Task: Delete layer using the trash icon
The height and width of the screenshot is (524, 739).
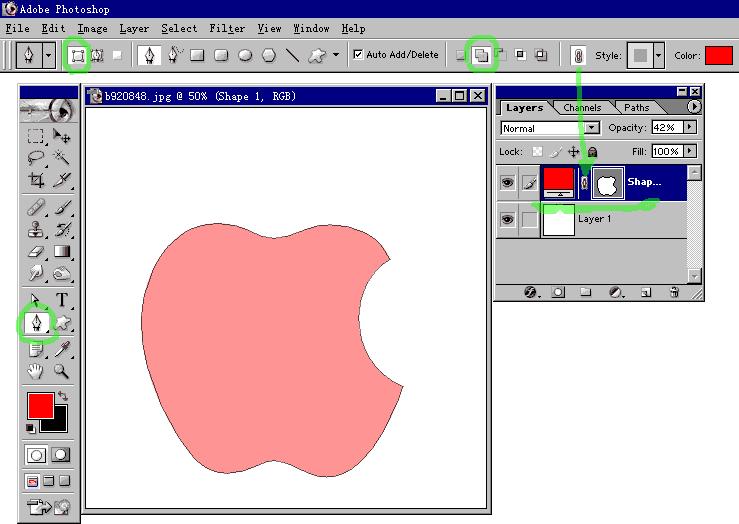Action: (674, 292)
